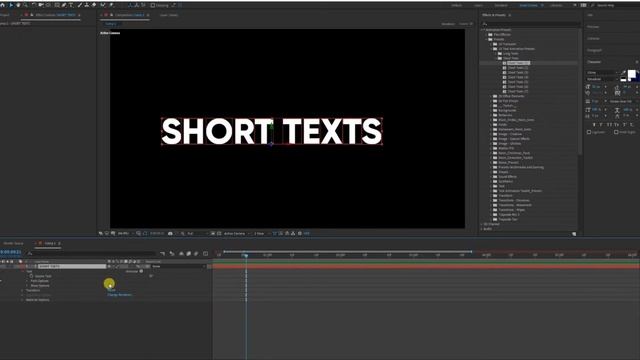Select the Zoom magnifier tool
The width and height of the screenshot is (640, 360).
tap(25, 5)
